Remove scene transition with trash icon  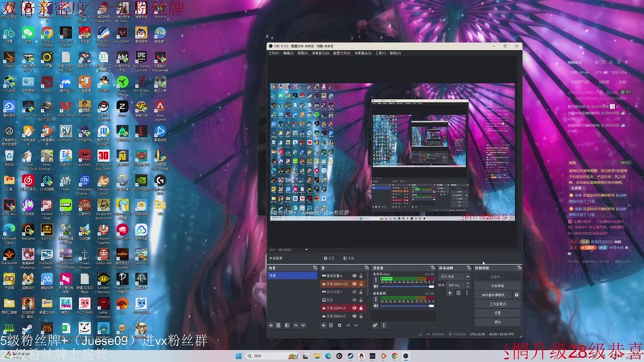click(x=458, y=293)
